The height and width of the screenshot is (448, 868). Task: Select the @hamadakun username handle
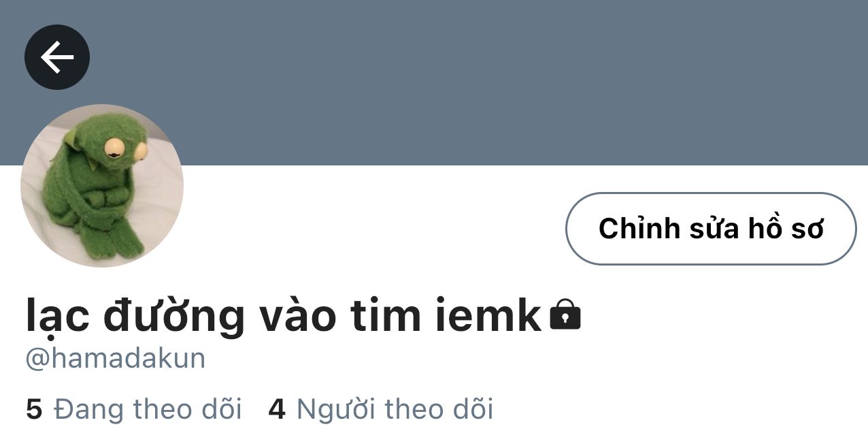coord(116,358)
